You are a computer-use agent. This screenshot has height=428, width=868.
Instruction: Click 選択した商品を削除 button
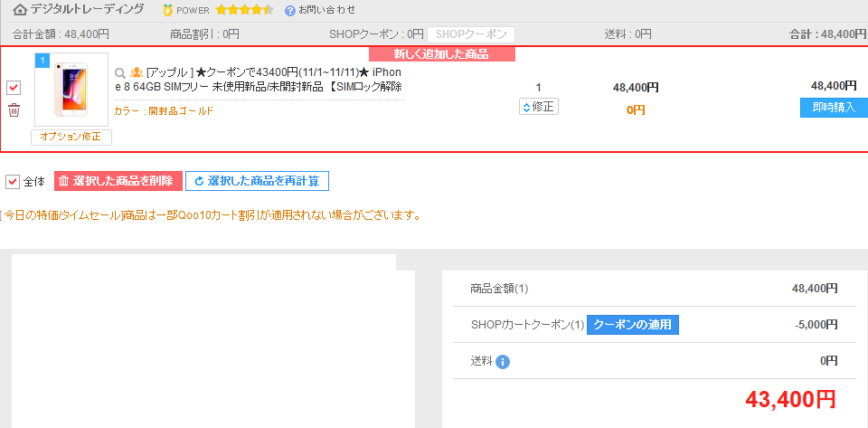click(x=118, y=181)
